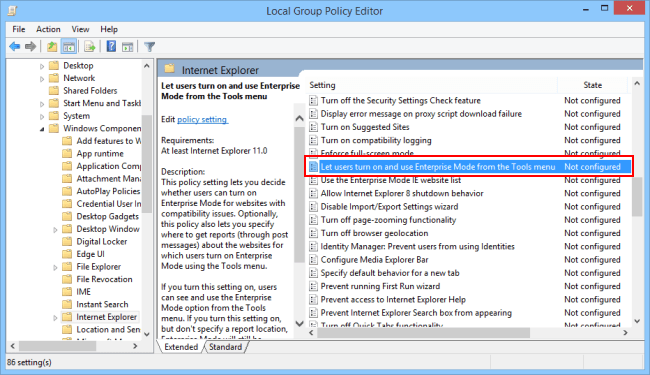Select Specify default behavior for a new tab

click(390, 273)
